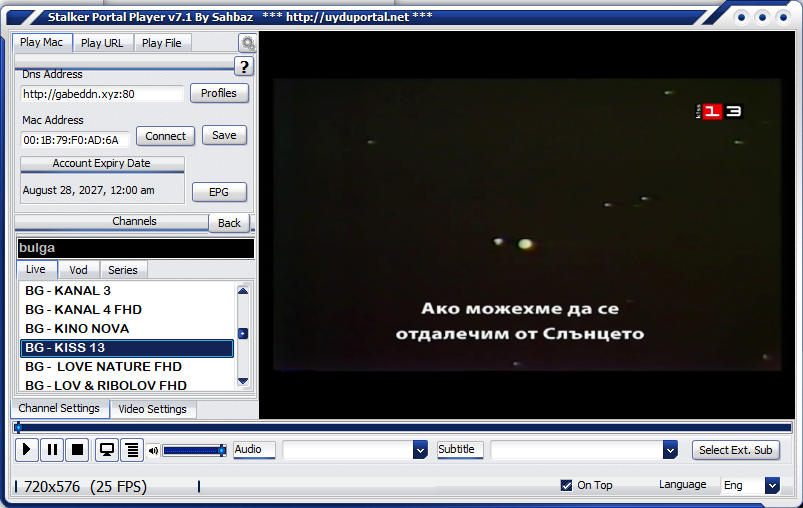Select channel BG - KINO NOVA
The width and height of the screenshot is (803, 508).
(x=126, y=329)
